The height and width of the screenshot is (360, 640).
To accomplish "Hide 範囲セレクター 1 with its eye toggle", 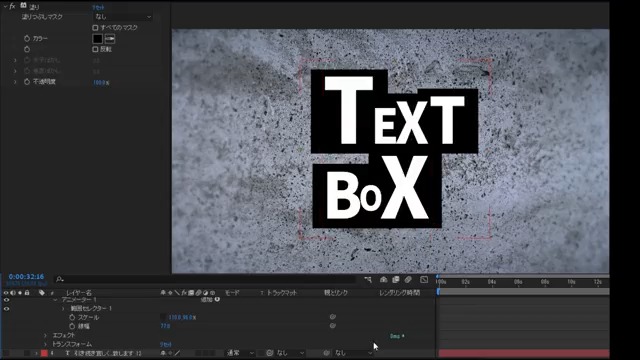I will pyautogui.click(x=6, y=309).
